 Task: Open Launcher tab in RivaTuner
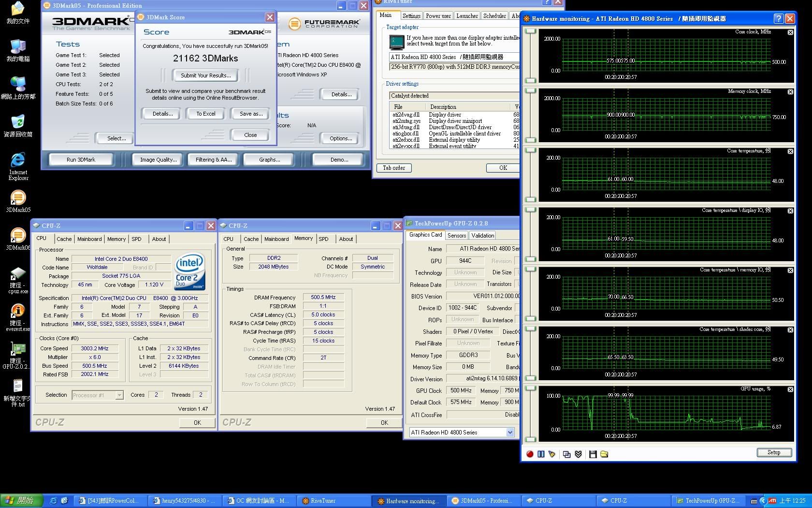coord(467,16)
